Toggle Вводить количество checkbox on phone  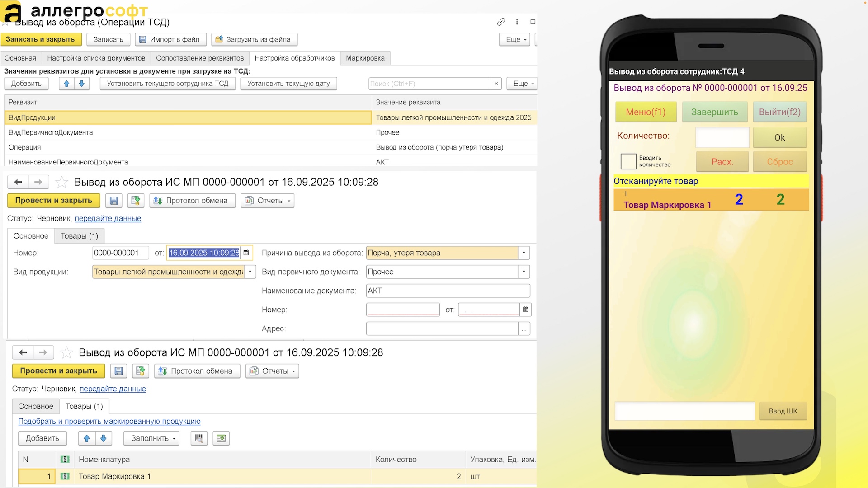pos(628,161)
